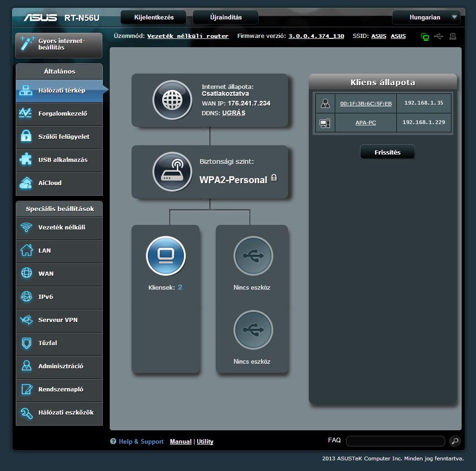476x471 pixels.
Task: Click the printer status icon in header
Action: point(453,37)
